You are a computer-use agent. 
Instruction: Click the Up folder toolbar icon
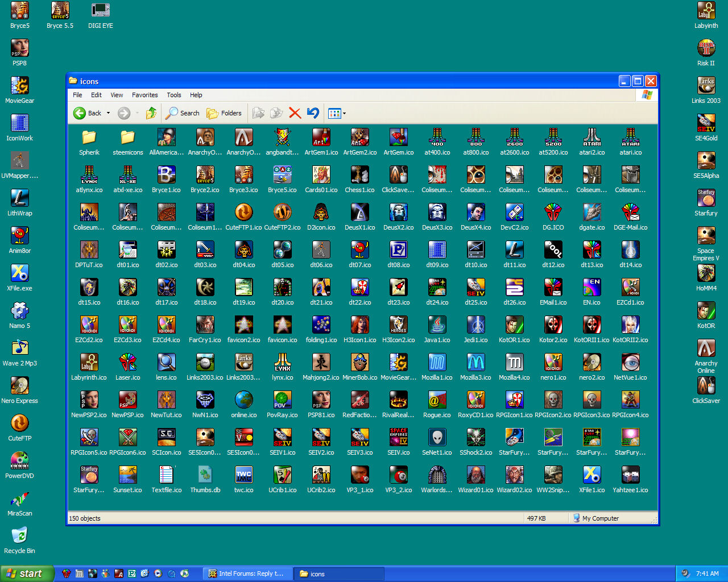pyautogui.click(x=151, y=113)
